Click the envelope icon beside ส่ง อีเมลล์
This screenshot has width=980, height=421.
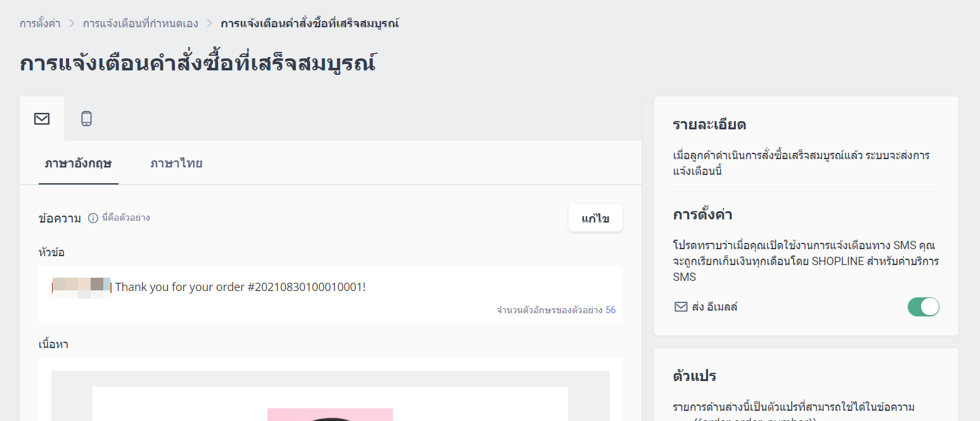[681, 307]
